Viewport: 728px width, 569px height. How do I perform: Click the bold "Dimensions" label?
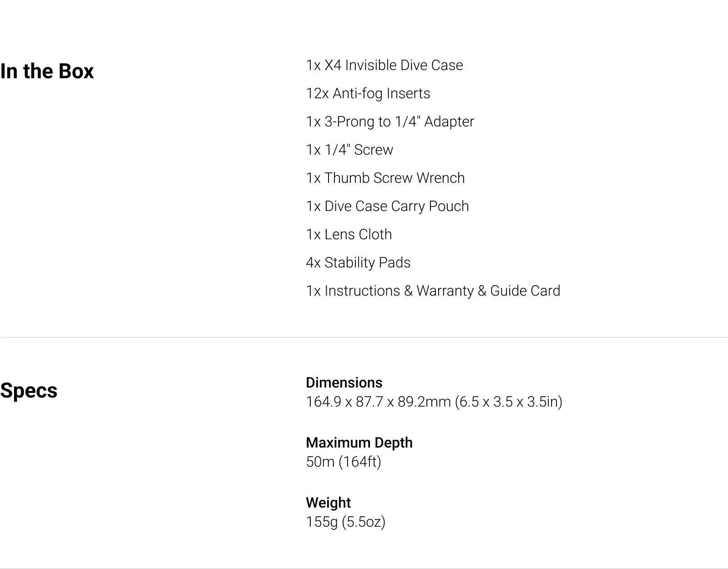[344, 383]
